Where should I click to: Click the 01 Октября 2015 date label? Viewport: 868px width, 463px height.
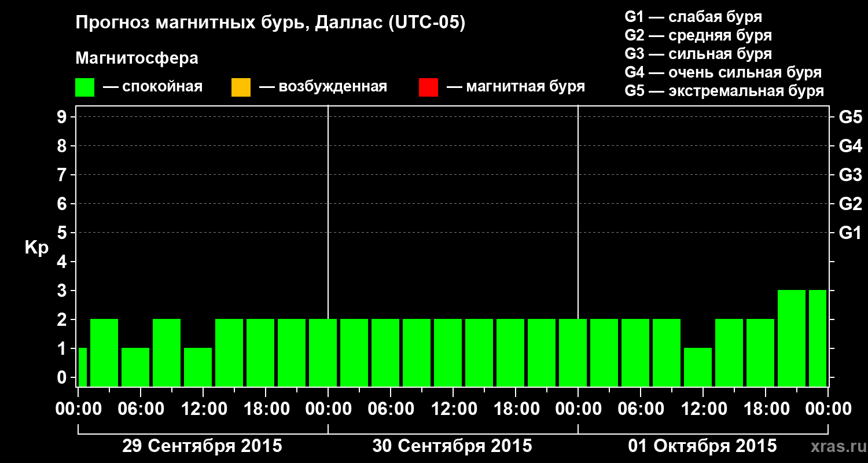click(x=703, y=446)
